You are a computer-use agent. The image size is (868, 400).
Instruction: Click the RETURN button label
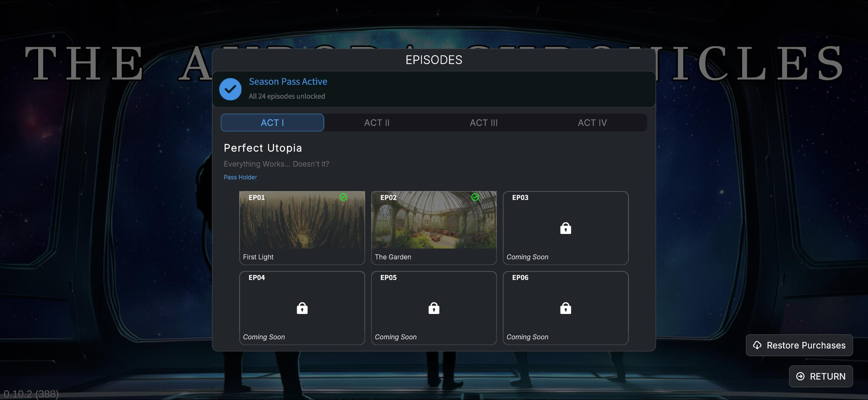(828, 376)
